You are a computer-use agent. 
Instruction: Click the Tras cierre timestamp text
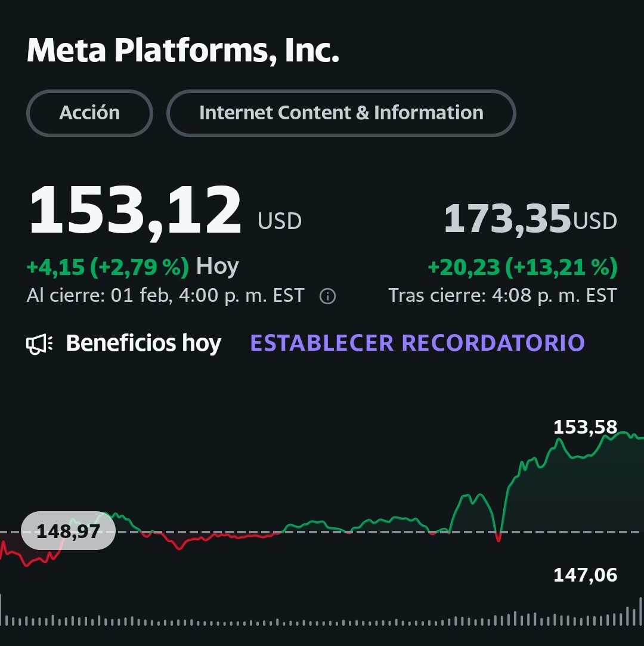tap(502, 296)
